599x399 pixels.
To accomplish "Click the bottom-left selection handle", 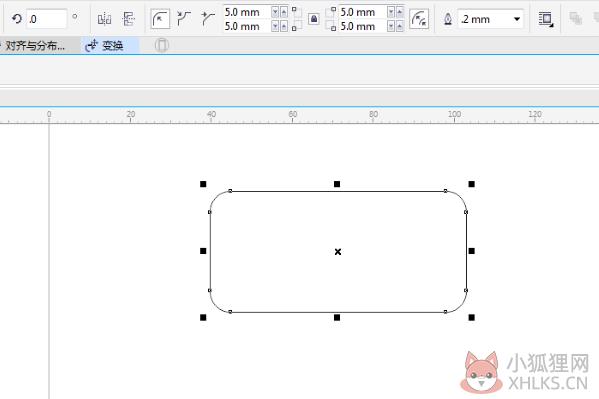I will [x=203, y=318].
